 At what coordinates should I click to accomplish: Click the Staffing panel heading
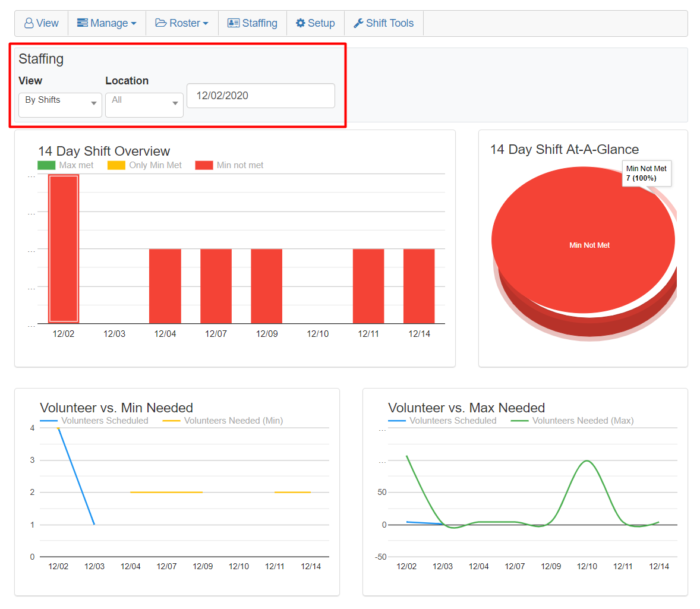click(41, 59)
